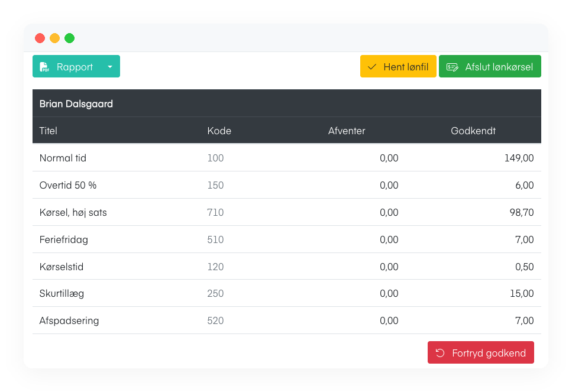Click the checkmark icon on Hent lønfil
This screenshot has height=392, width=572.
coord(371,67)
